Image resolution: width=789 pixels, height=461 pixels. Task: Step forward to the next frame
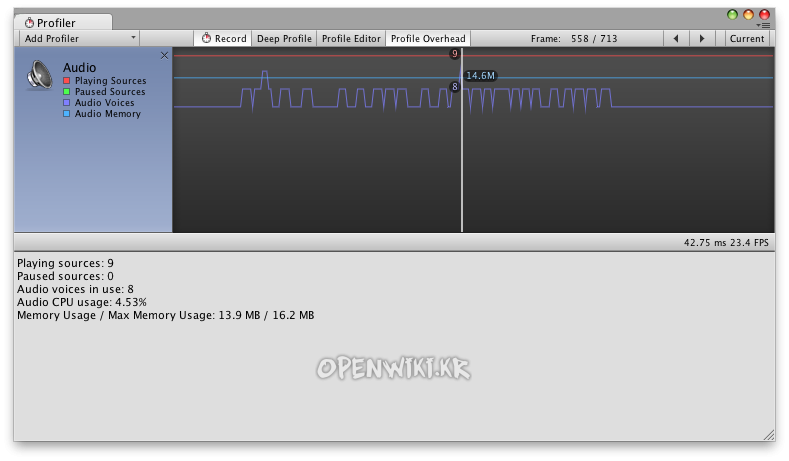point(702,38)
